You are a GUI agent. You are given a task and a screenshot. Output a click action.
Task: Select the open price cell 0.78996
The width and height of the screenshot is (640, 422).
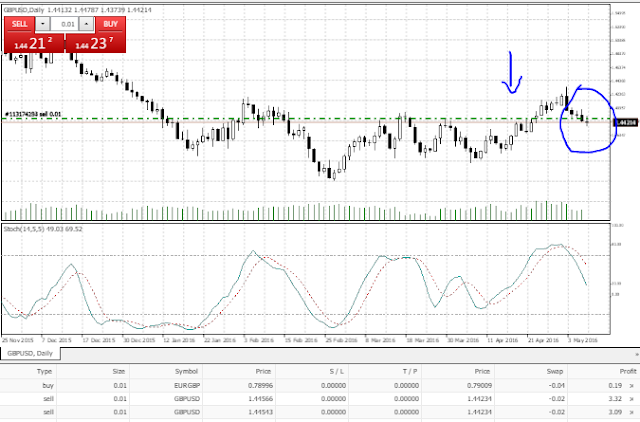point(260,386)
